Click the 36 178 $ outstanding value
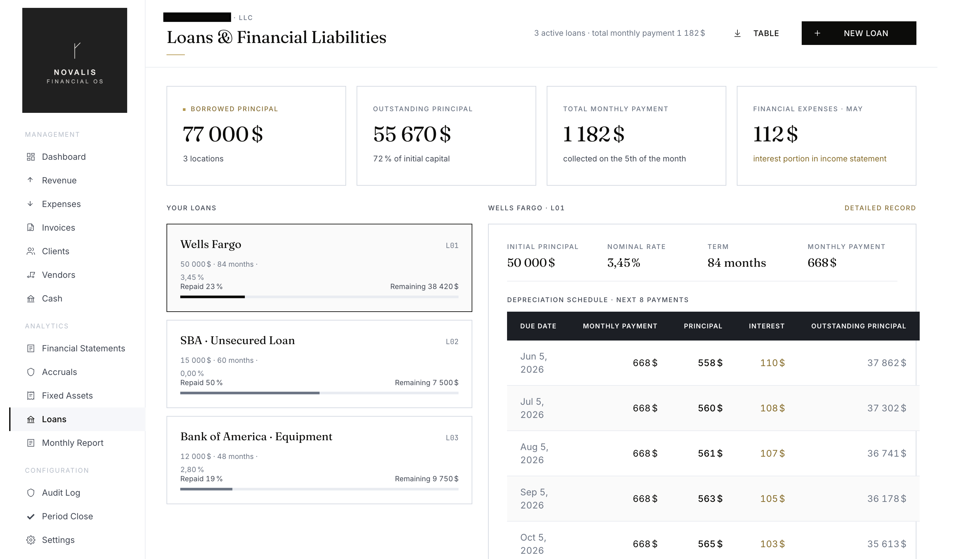The width and height of the screenshot is (980, 559). pyautogui.click(x=887, y=499)
